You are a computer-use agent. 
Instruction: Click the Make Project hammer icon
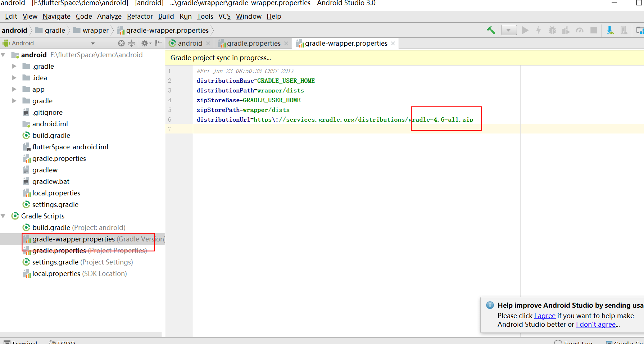(x=490, y=30)
